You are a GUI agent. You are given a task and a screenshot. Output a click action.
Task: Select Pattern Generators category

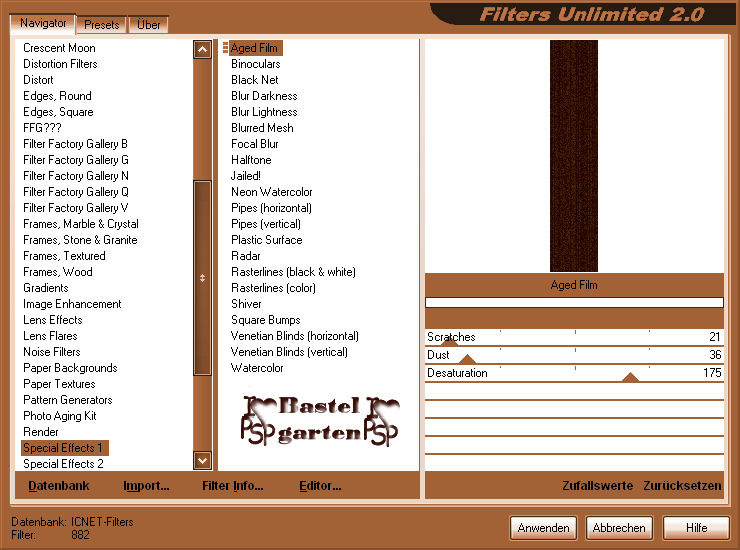coord(68,400)
